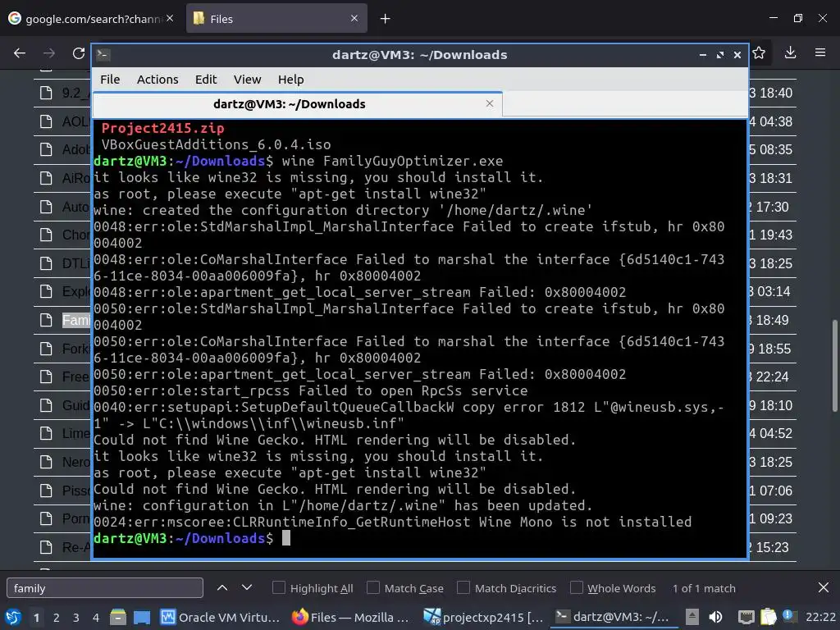The width and height of the screenshot is (840, 630).
Task: Enable Match Diacritics checkbox
Action: pos(463,587)
